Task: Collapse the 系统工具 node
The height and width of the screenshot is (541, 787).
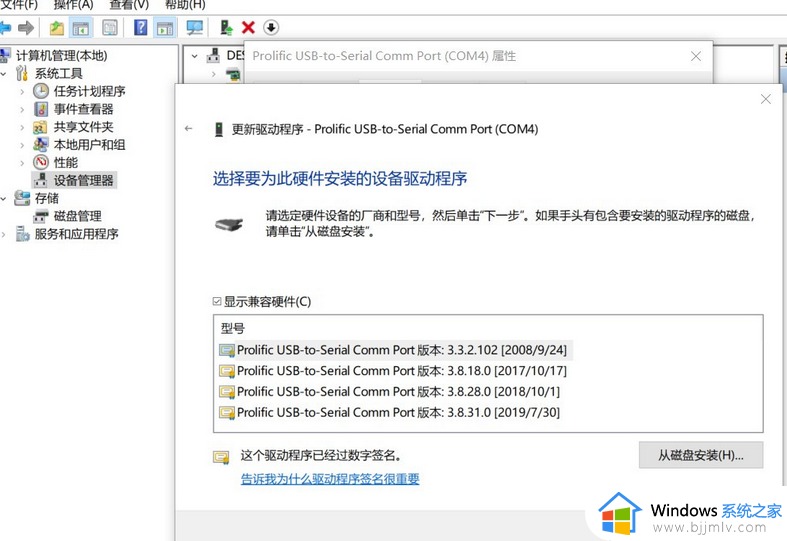Action: [x=4, y=74]
